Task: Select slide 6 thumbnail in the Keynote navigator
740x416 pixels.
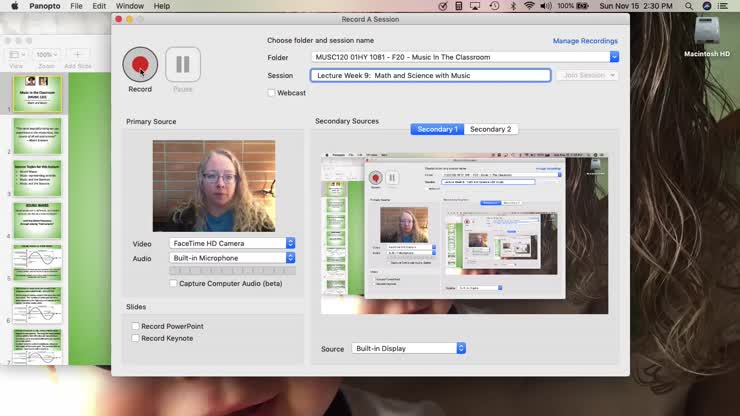Action: 37,305
